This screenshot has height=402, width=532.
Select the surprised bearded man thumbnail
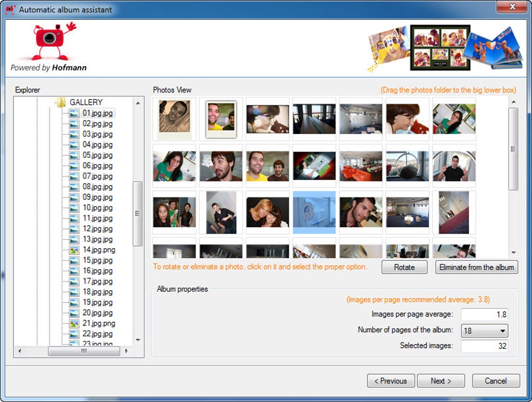[221, 166]
